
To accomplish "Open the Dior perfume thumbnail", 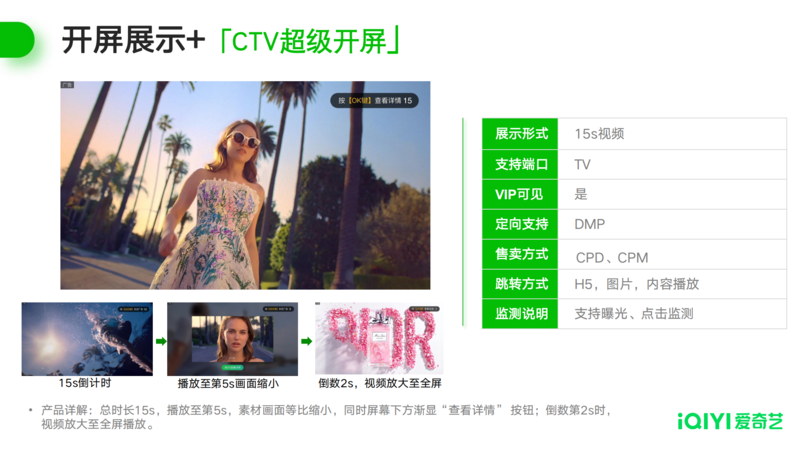I will [x=379, y=339].
